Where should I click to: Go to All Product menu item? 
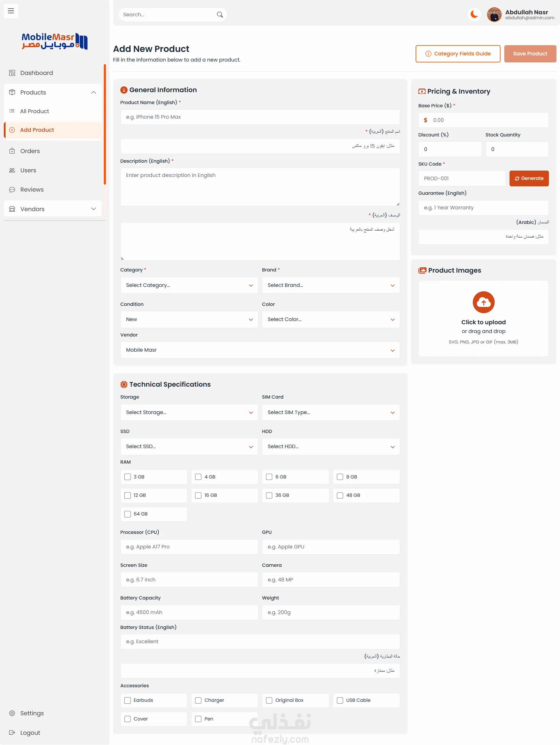tap(34, 111)
